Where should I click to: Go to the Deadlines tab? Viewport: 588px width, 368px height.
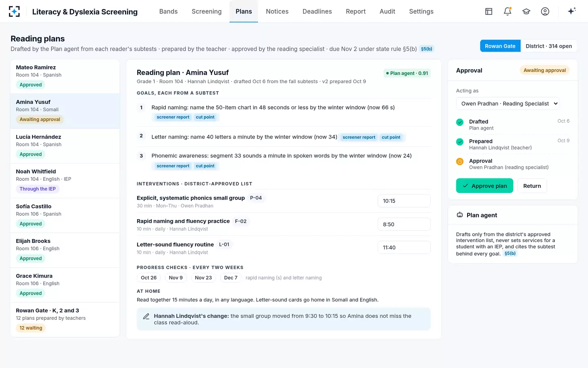(x=317, y=11)
